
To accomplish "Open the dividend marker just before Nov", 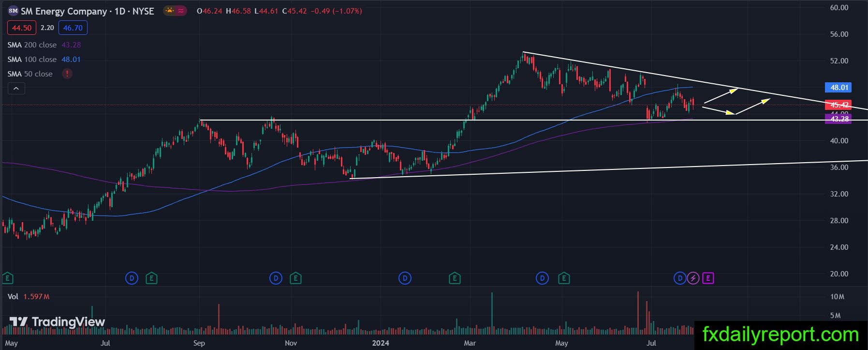I will point(276,278).
